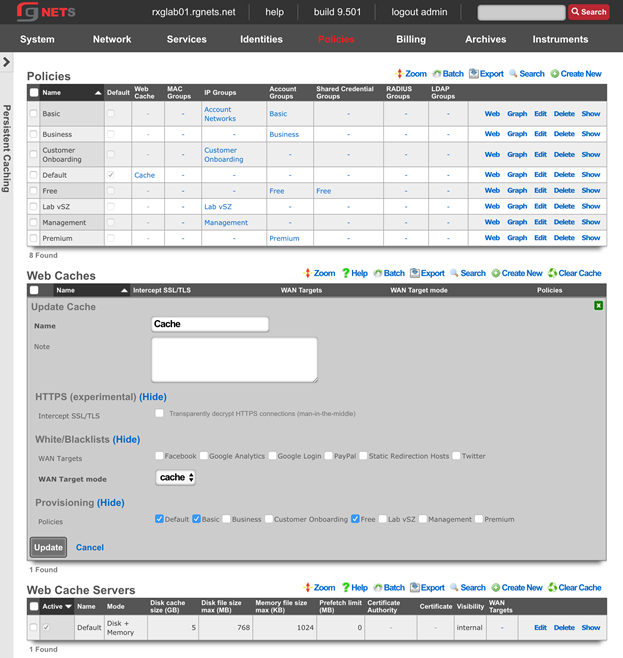Click the Cancel link in Update Cache
This screenshot has height=658, width=623.
(90, 547)
